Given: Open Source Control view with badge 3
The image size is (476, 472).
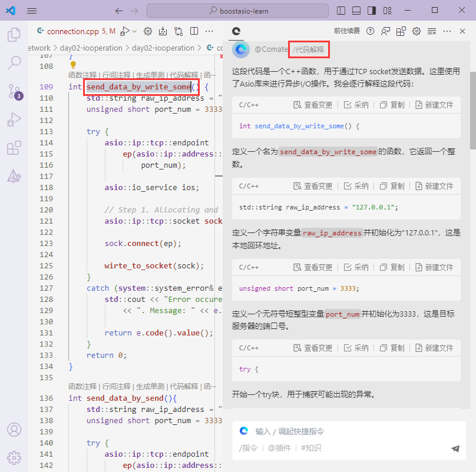Looking at the screenshot, I should pyautogui.click(x=15, y=92).
